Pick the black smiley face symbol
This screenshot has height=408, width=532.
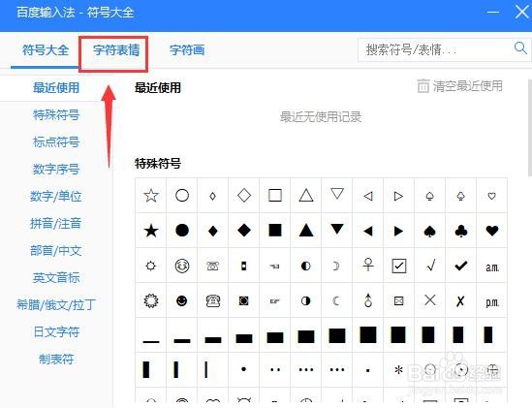point(182,300)
